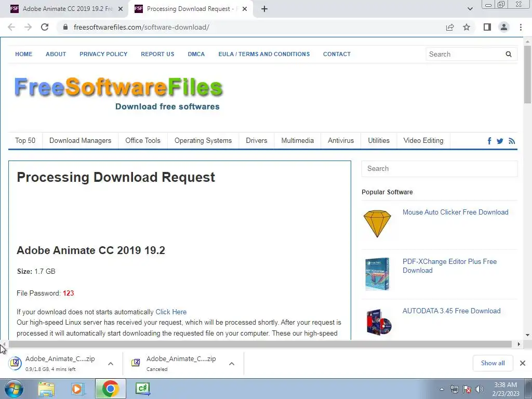Image resolution: width=532 pixels, height=399 pixels.
Task: Click the vertical scrollbar thumb
Action: click(527, 74)
